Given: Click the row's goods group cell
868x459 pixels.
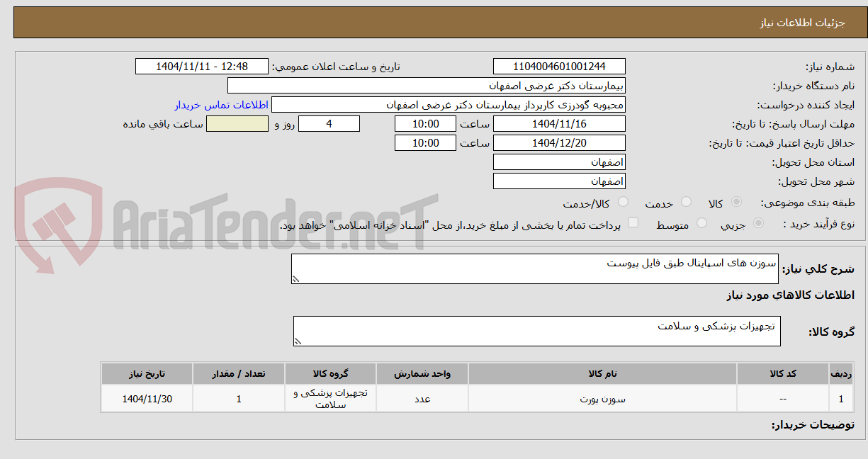Looking at the screenshot, I should 331,399.
